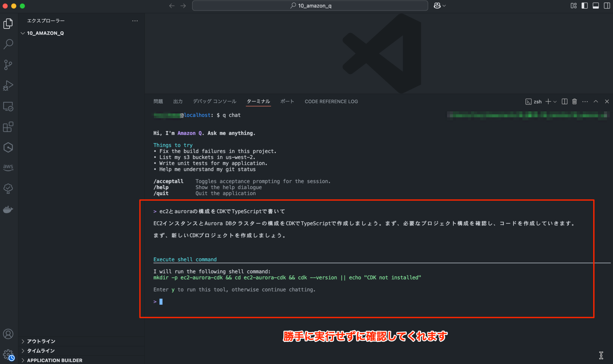The image size is (613, 364).
Task: Open the Remote Explorer view
Action: pos(8,106)
